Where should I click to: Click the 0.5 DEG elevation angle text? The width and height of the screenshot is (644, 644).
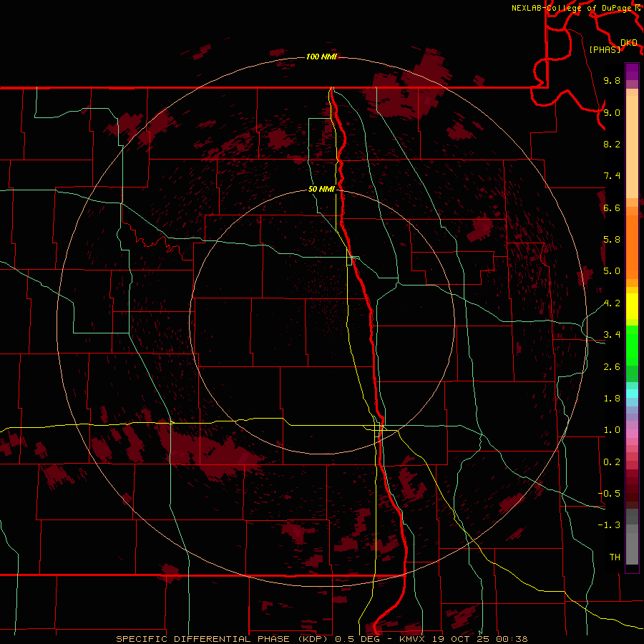pyautogui.click(x=358, y=639)
